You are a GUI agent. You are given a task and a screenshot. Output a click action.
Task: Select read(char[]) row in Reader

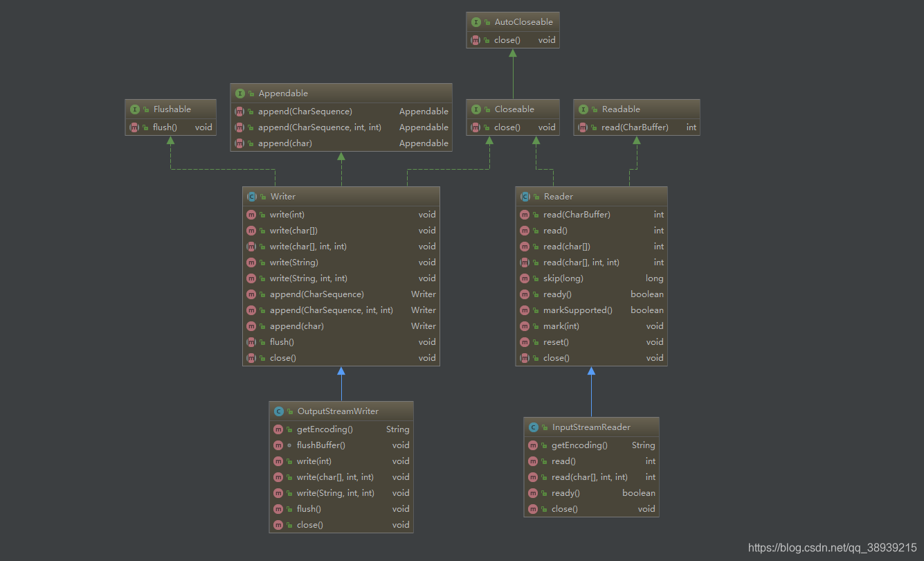click(591, 247)
